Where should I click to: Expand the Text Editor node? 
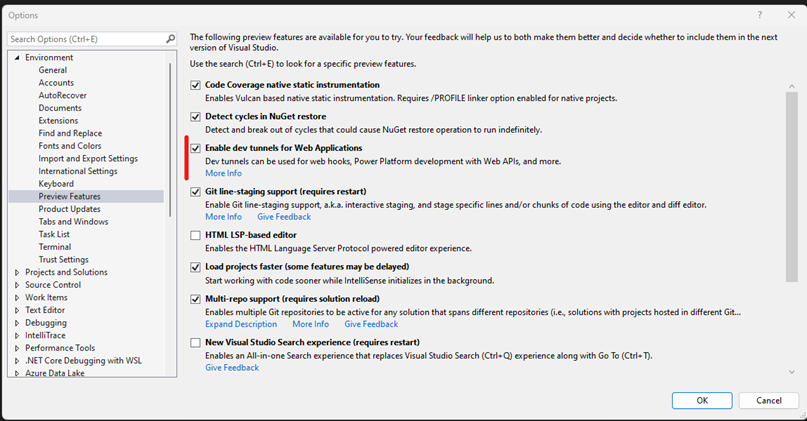[x=17, y=311]
